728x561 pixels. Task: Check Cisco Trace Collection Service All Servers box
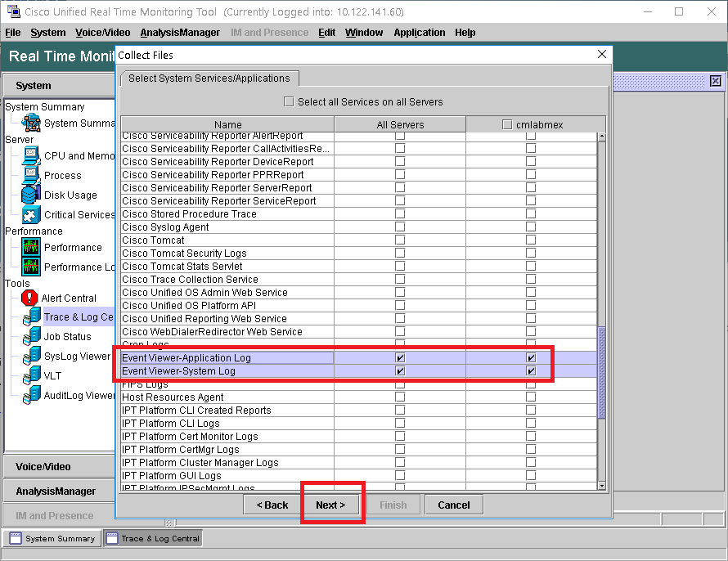tap(400, 279)
